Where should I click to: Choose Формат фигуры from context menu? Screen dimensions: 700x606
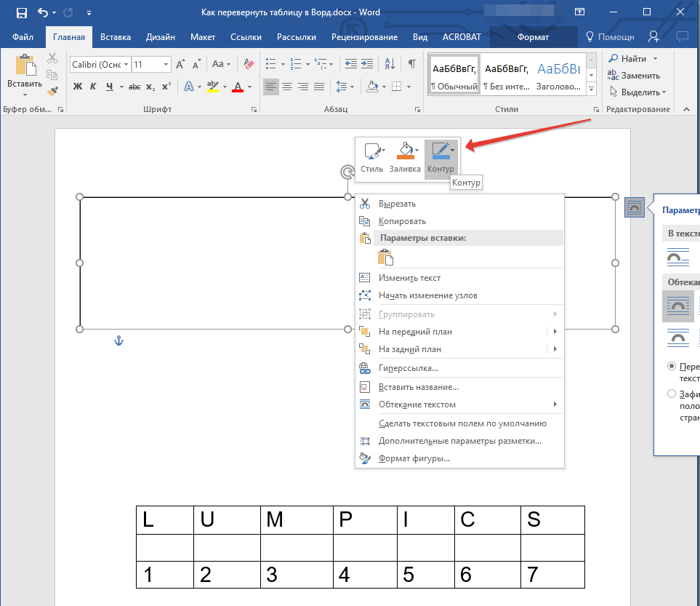click(x=414, y=458)
